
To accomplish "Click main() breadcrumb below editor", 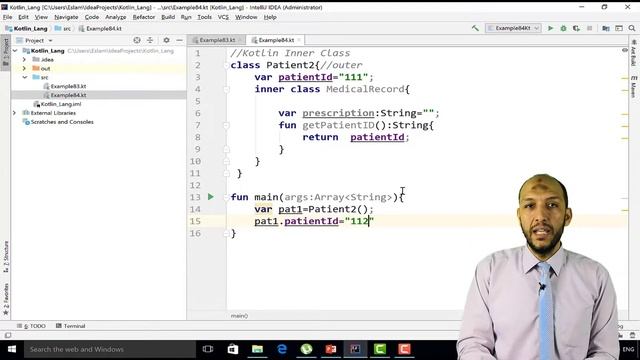I will [x=239, y=316].
